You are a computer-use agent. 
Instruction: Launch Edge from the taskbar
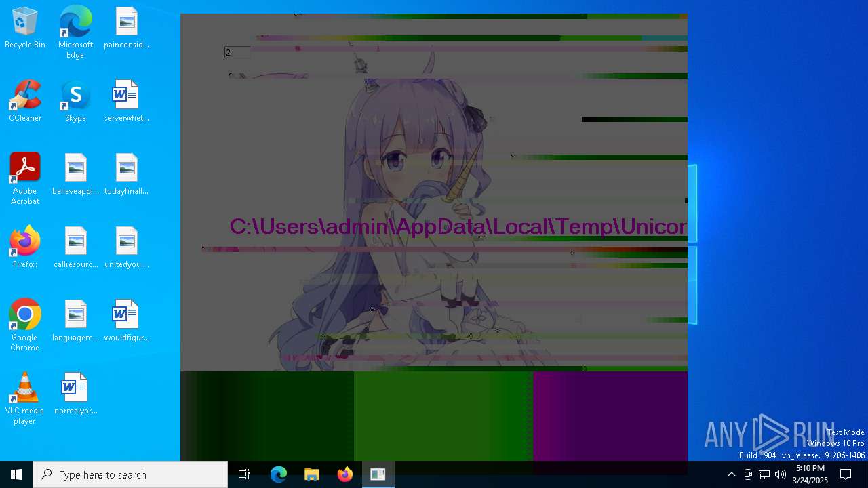pos(279,474)
